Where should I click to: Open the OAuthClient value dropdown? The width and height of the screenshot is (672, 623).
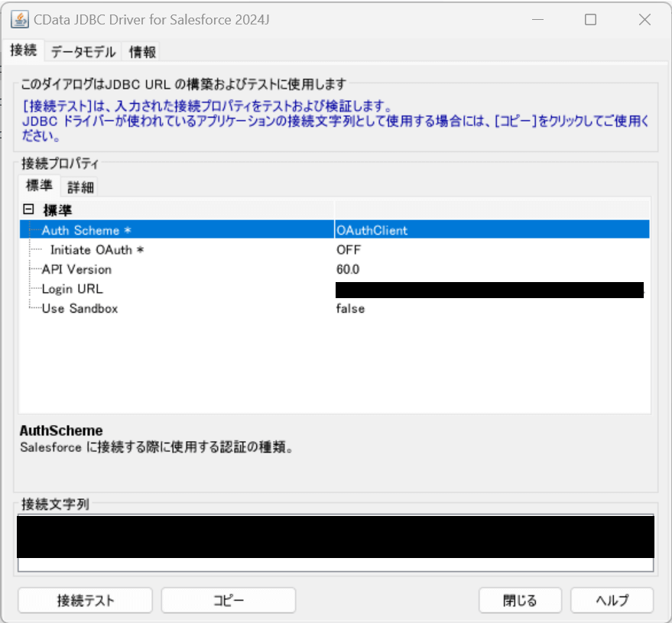[492, 230]
